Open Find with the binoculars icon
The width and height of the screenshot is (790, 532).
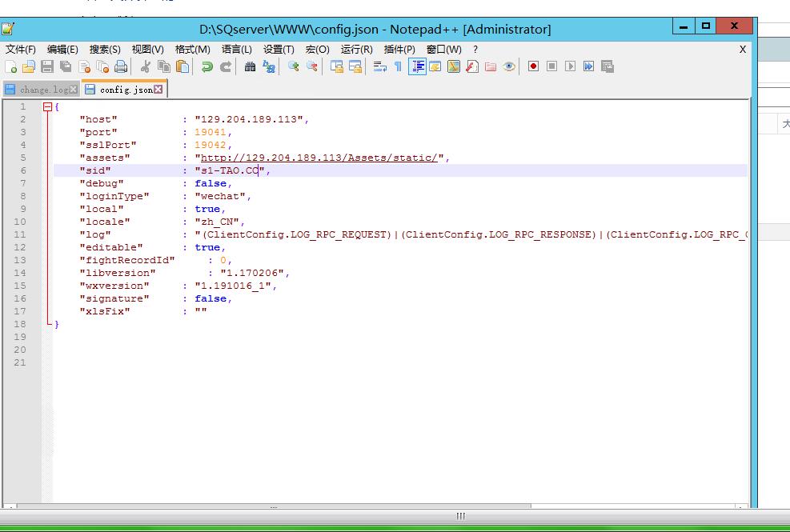[250, 66]
